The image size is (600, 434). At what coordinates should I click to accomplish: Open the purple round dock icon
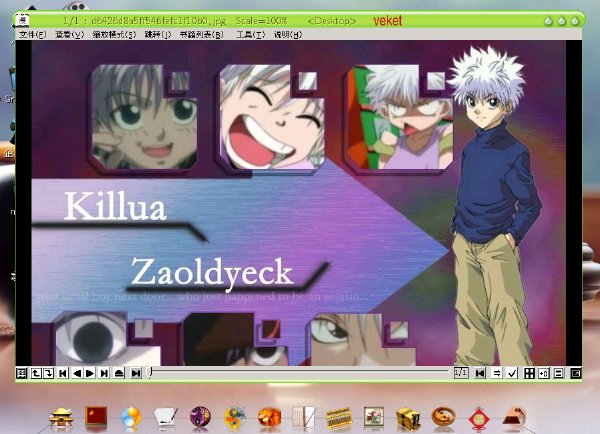[200, 417]
